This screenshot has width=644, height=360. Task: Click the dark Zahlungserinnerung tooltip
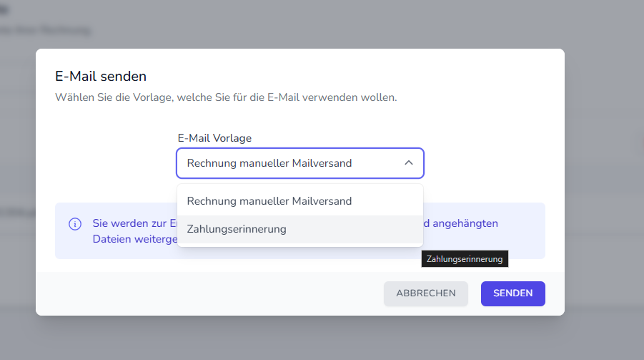(465, 259)
